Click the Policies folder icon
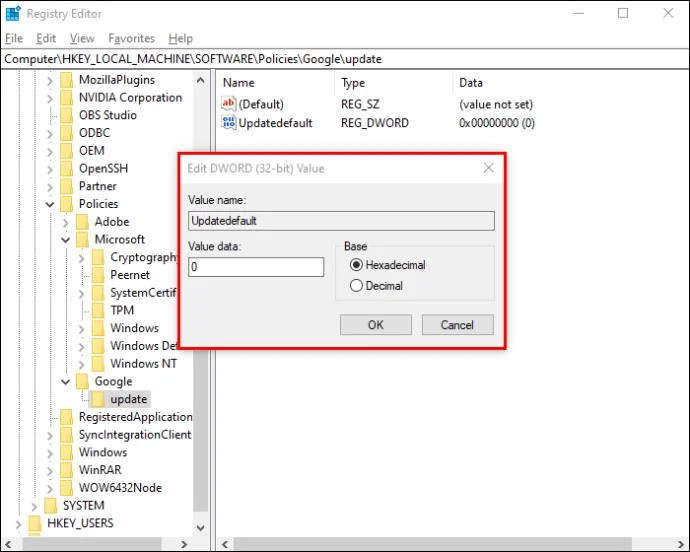 pos(66,204)
